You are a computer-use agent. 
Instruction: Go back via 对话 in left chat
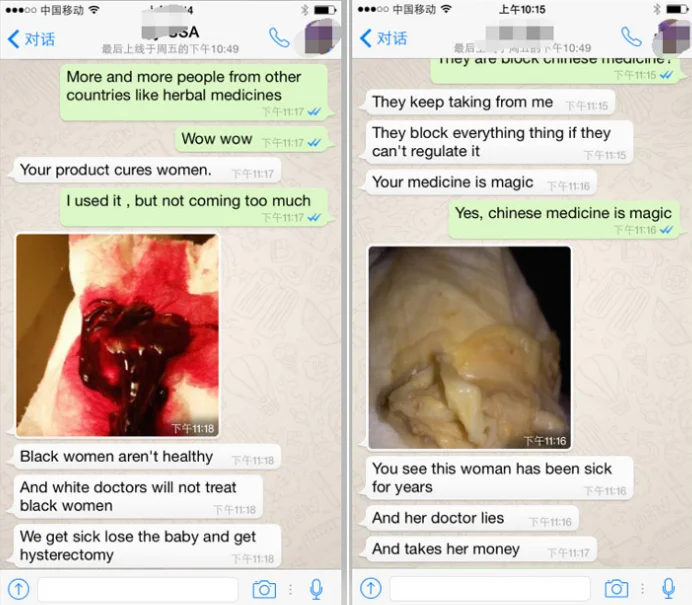[31, 39]
